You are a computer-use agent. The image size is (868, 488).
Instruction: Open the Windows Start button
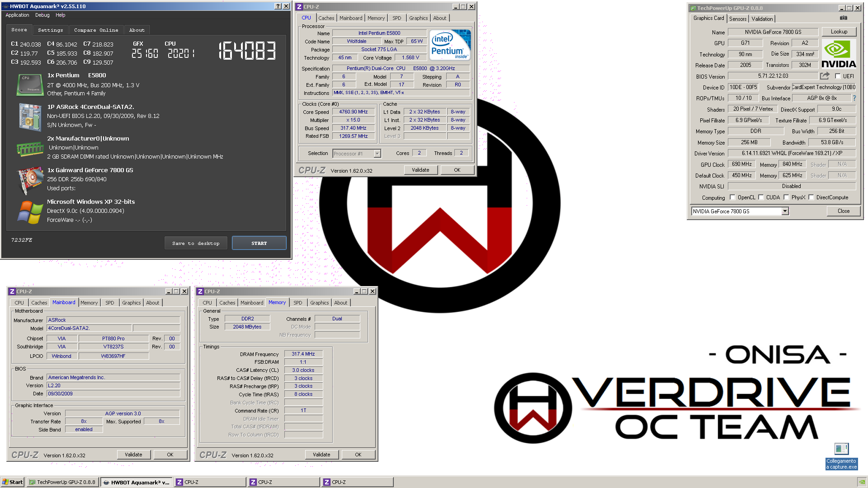point(12,482)
